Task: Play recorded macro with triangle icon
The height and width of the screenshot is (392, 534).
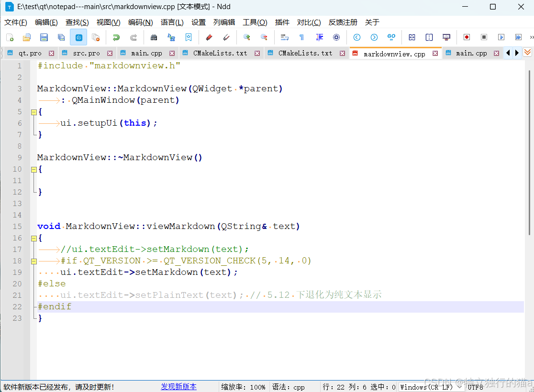Action: (501, 37)
